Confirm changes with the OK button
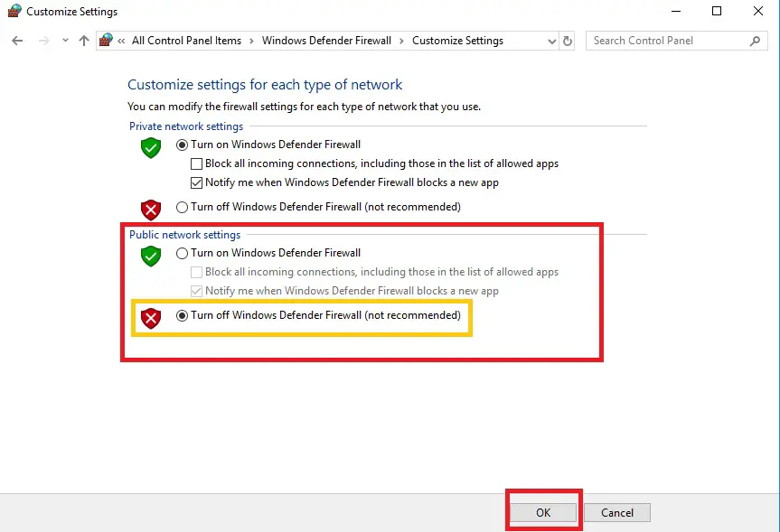780x532 pixels. pos(543,513)
